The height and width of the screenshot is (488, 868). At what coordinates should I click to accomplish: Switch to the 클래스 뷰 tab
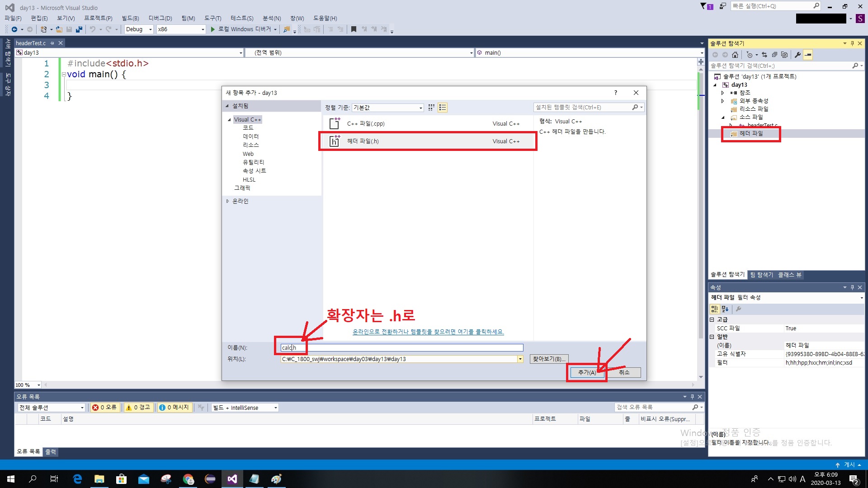click(x=789, y=275)
